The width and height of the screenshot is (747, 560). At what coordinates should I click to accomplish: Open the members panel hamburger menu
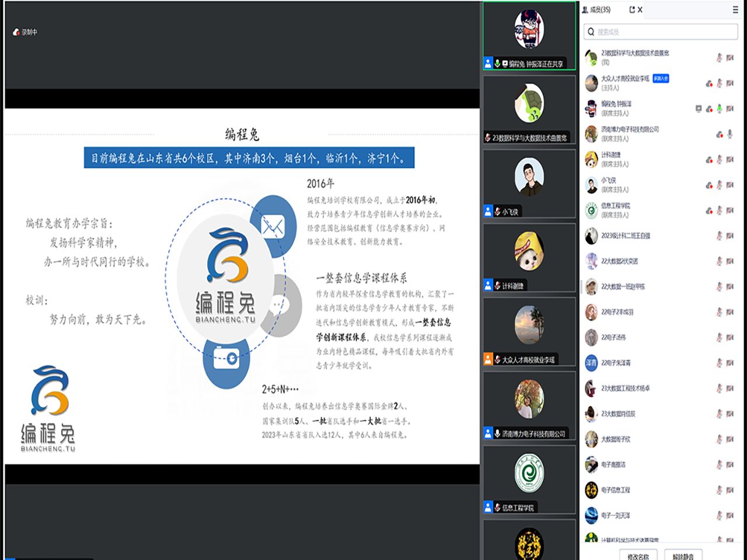pyautogui.click(x=735, y=9)
